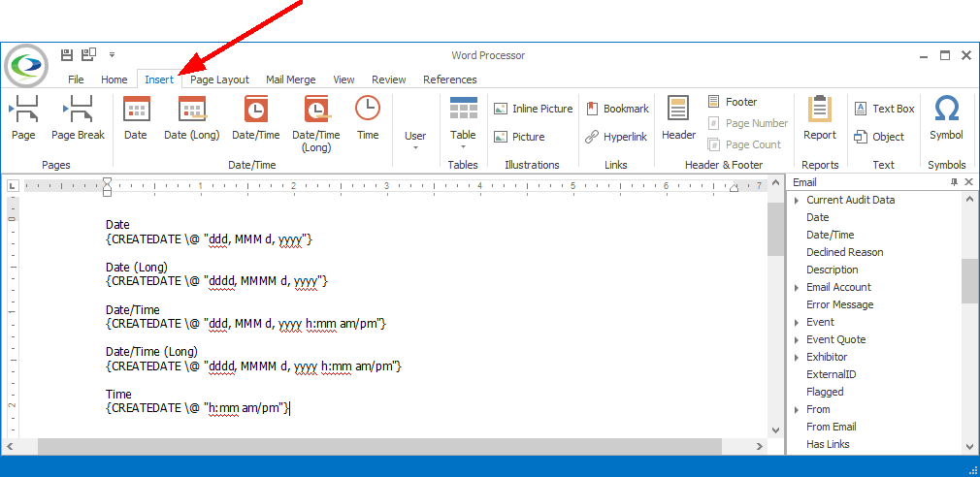Select the Flagged field

tap(825, 392)
